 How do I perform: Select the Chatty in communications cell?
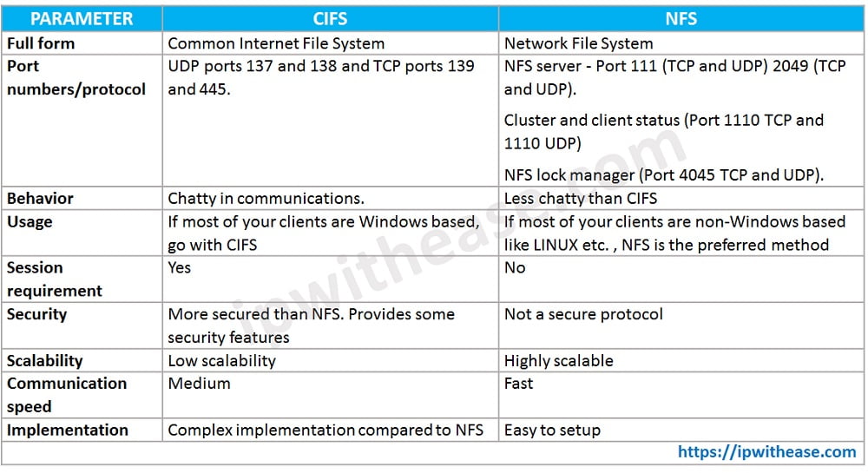tap(266, 198)
